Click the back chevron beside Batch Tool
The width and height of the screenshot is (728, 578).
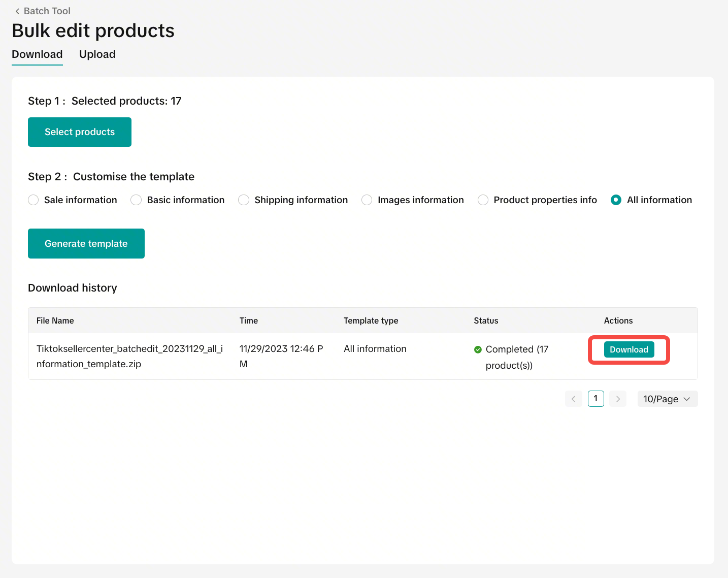[17, 11]
